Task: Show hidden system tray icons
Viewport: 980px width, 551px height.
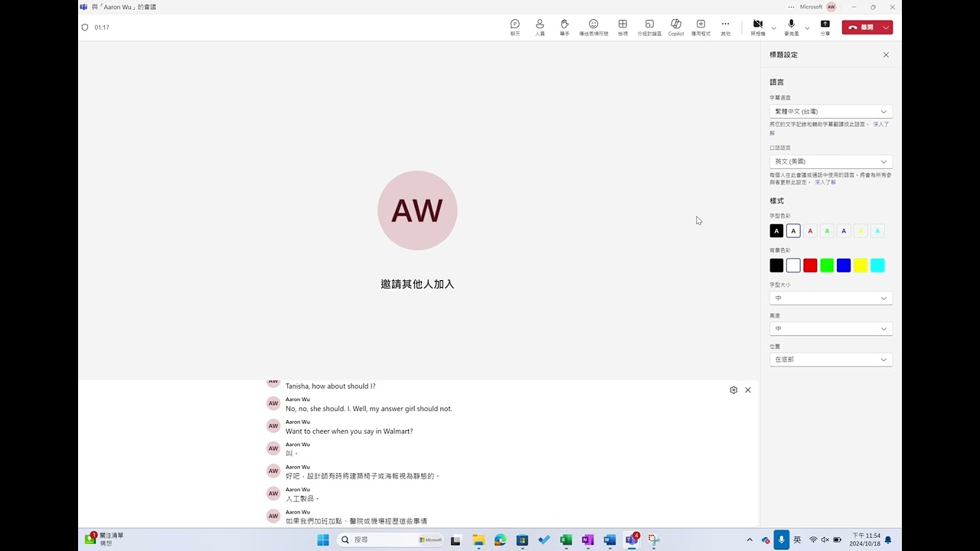Action: pyautogui.click(x=750, y=540)
